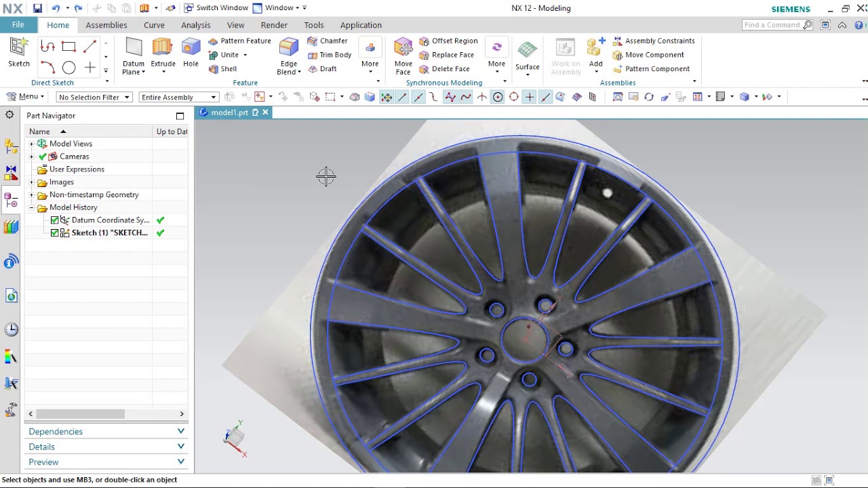Expand the Preview section
This screenshot has height=488, width=868.
coord(106,462)
